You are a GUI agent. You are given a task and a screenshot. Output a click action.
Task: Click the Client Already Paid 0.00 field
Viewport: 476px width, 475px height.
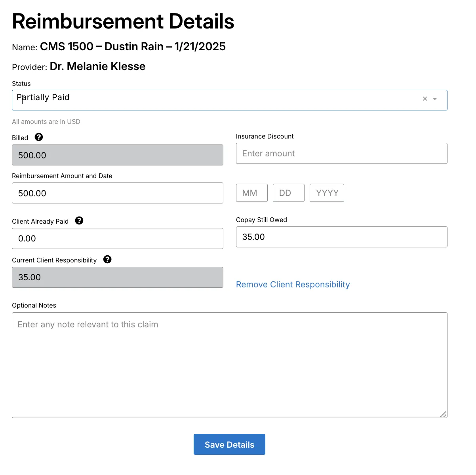(118, 238)
